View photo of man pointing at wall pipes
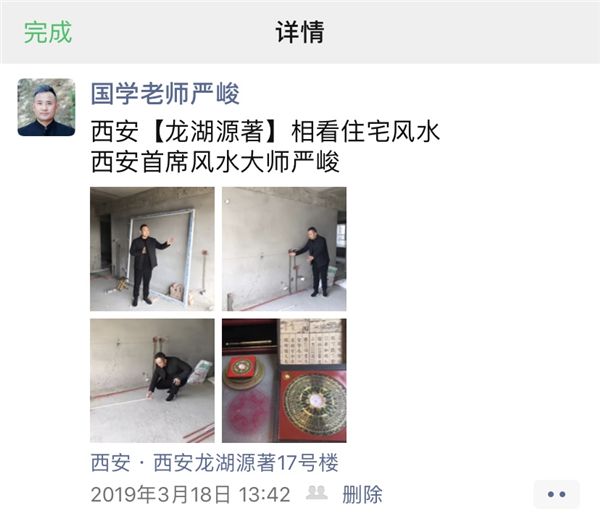 (284, 249)
